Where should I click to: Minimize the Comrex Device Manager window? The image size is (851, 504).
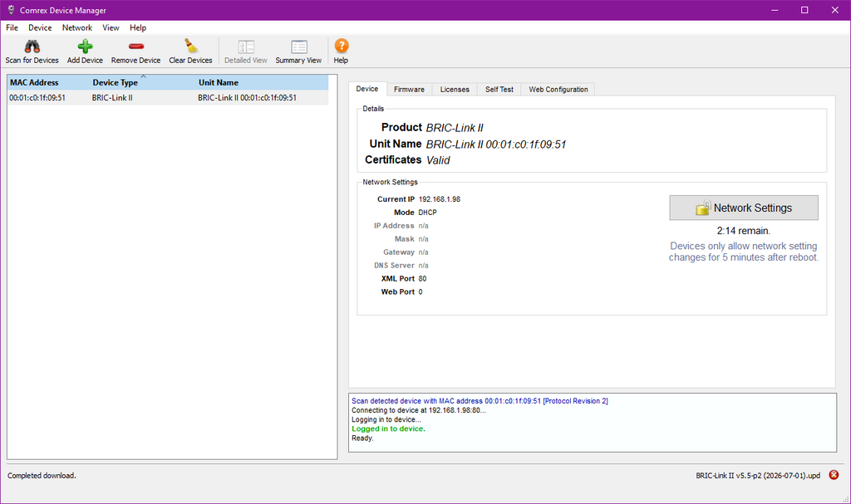(775, 10)
